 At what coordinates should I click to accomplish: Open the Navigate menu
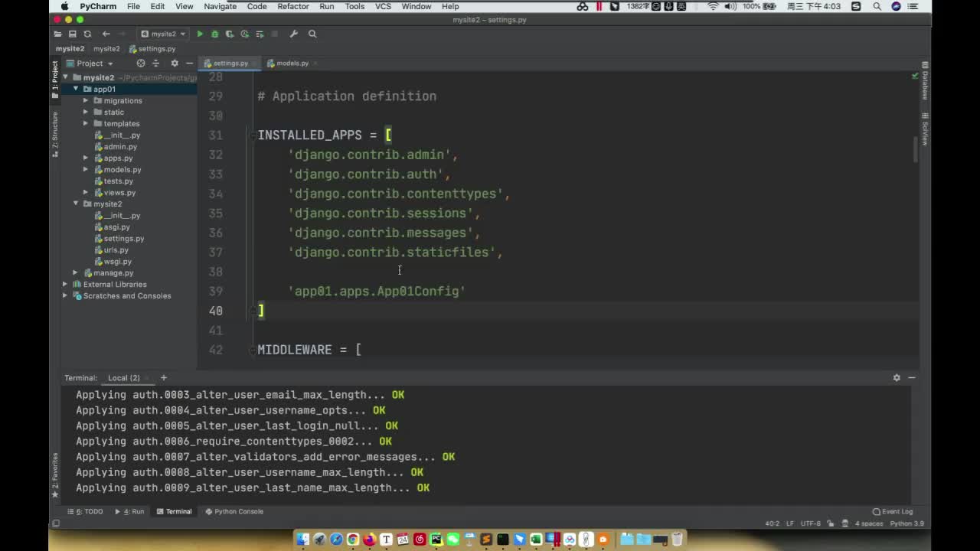220,6
